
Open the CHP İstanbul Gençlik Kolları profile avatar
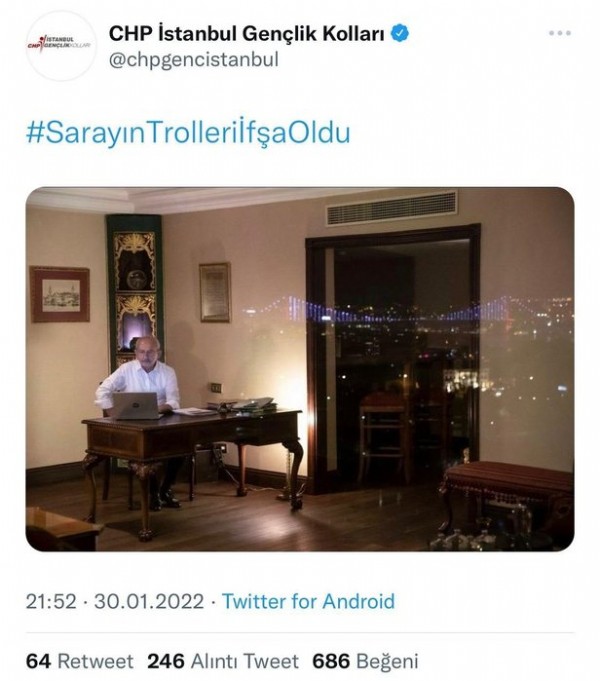coord(57,46)
